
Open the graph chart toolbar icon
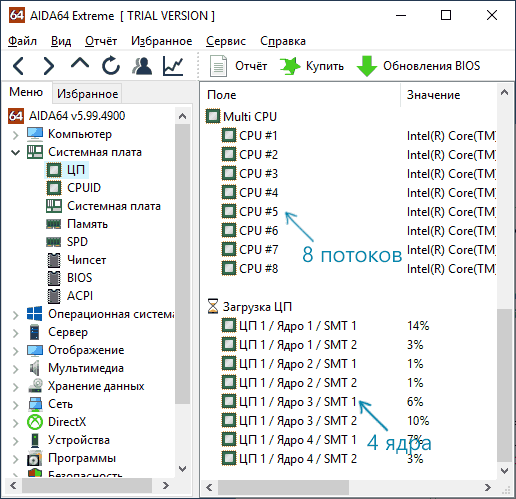173,65
